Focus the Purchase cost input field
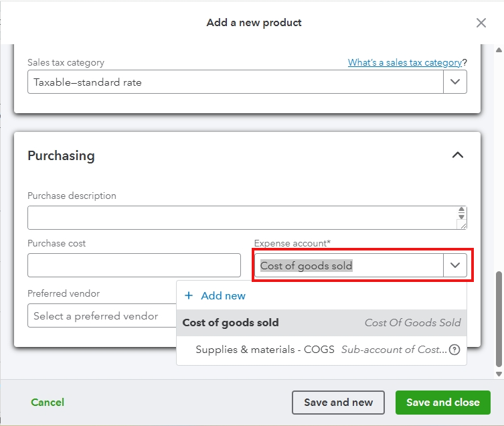Image resolution: width=504 pixels, height=426 pixels. pos(134,266)
